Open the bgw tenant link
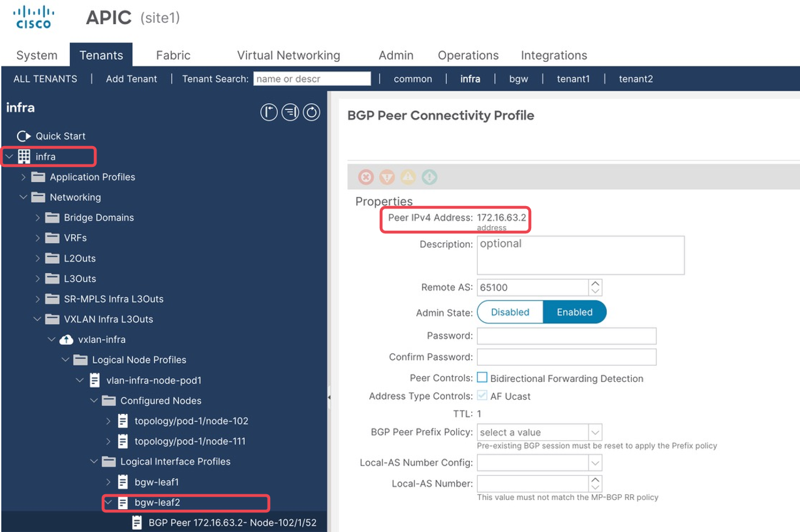Viewport: 800px width, 532px height. [x=519, y=79]
